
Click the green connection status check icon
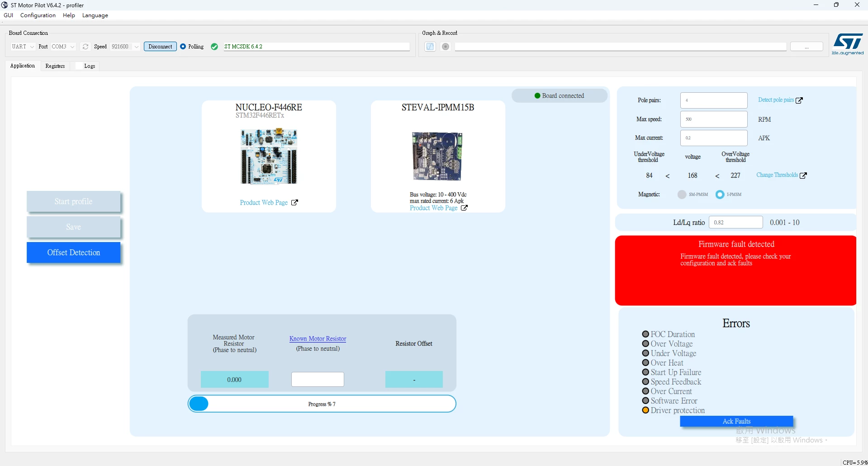(214, 47)
